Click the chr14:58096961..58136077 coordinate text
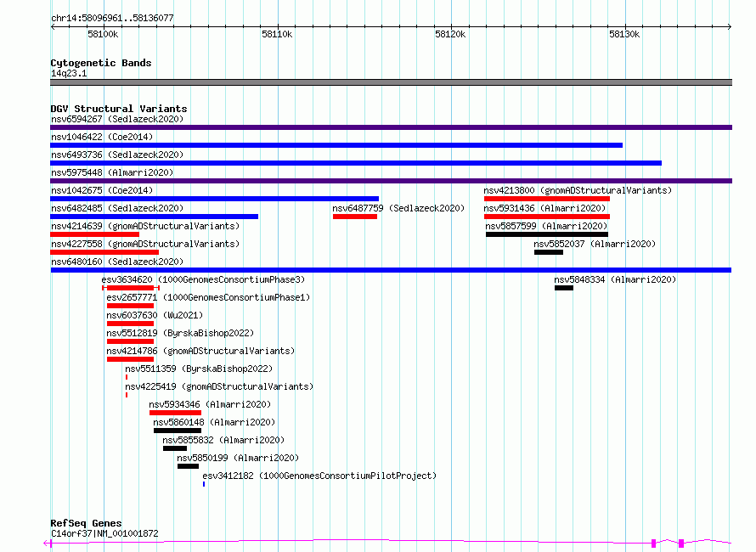756x552 pixels. pos(112,18)
